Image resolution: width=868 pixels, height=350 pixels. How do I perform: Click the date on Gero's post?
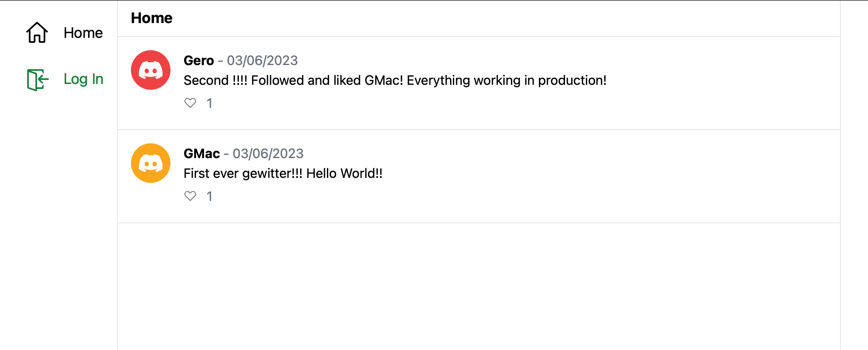click(x=262, y=61)
